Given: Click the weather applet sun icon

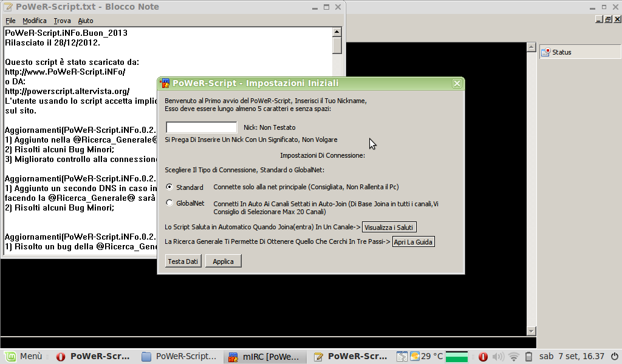Looking at the screenshot, I should click(x=415, y=356).
